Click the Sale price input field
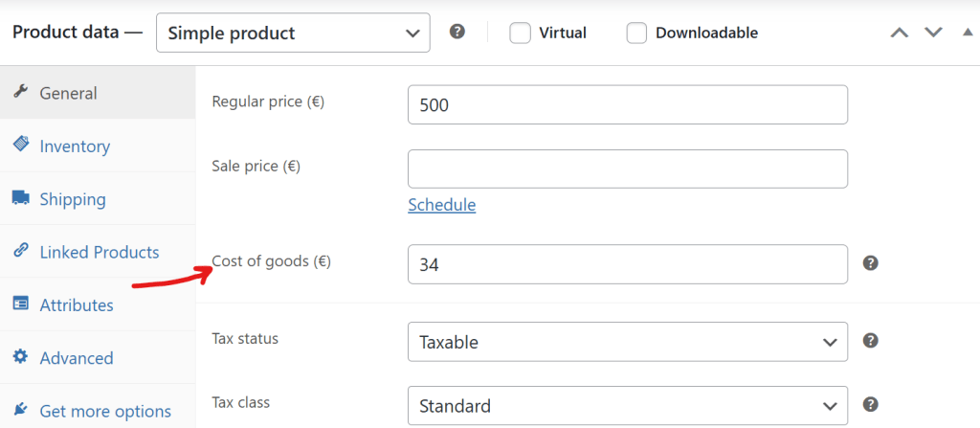Screen dimensions: 980x428 click(x=628, y=169)
